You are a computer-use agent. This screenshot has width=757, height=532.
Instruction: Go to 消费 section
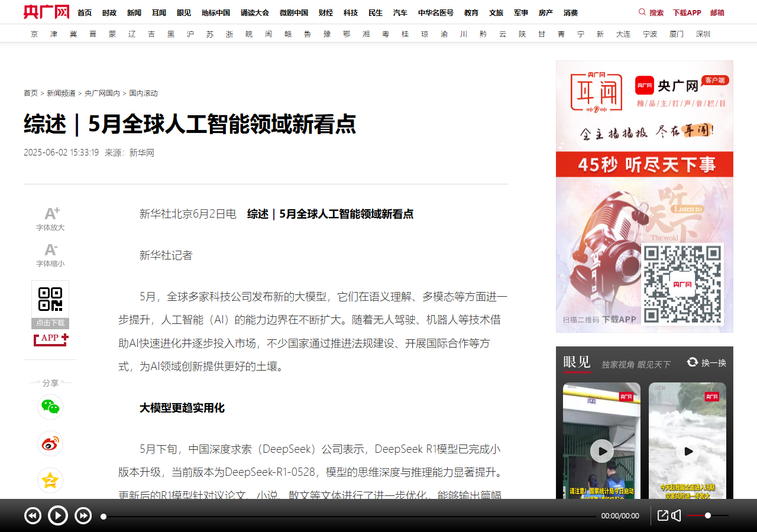(571, 12)
